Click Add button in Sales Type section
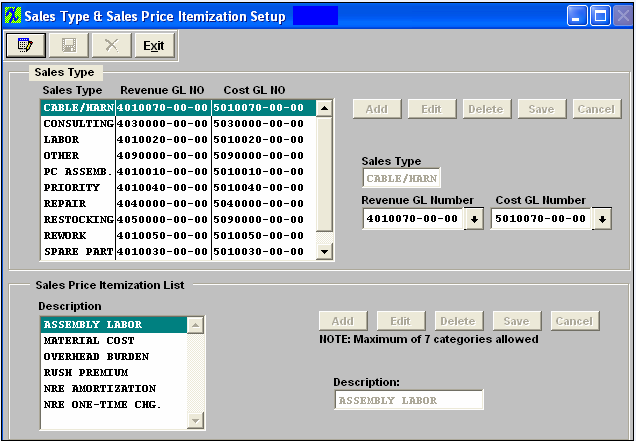Image resolution: width=636 pixels, height=441 pixels. coord(377,109)
